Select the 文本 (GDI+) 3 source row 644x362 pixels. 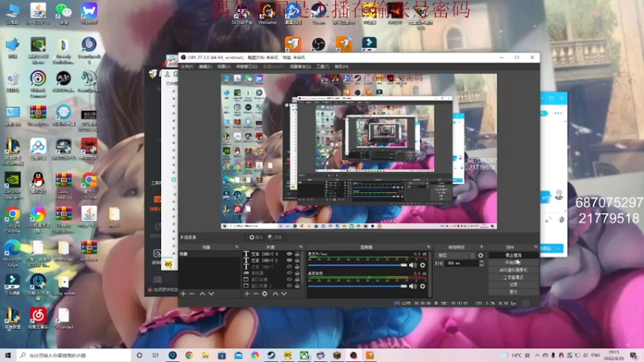point(273,254)
